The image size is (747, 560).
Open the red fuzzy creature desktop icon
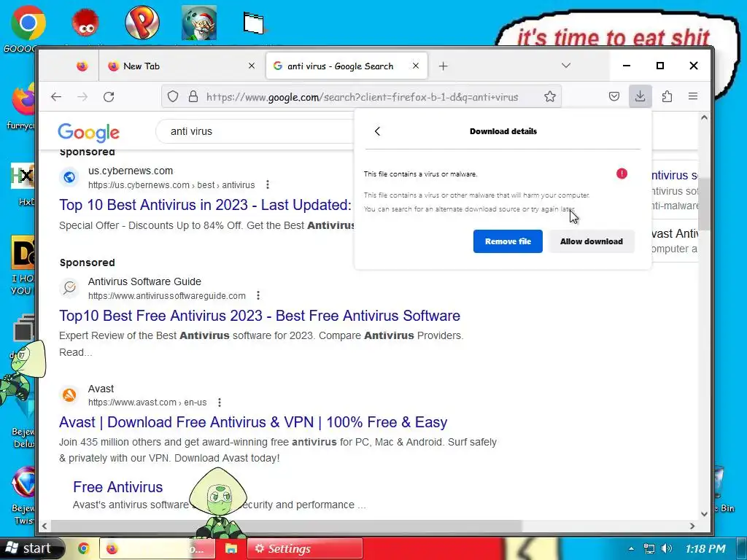point(86,23)
